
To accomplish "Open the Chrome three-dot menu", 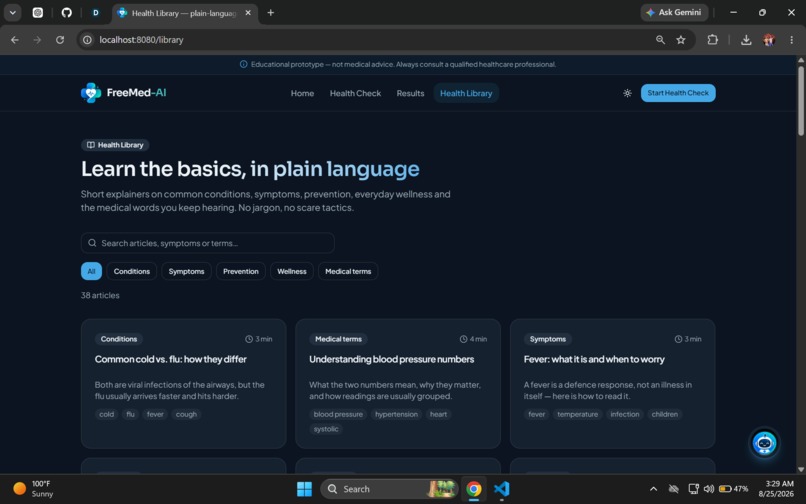I will tap(792, 40).
